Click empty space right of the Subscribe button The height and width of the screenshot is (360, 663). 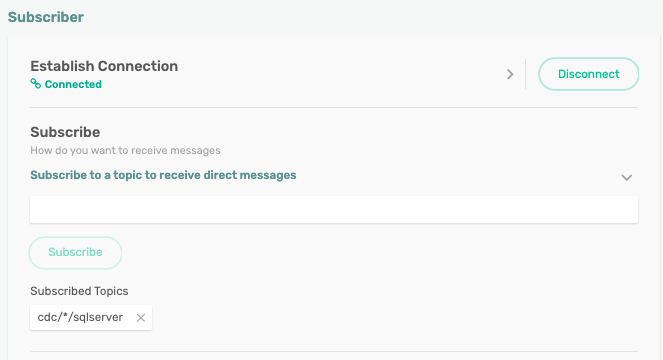point(381,253)
